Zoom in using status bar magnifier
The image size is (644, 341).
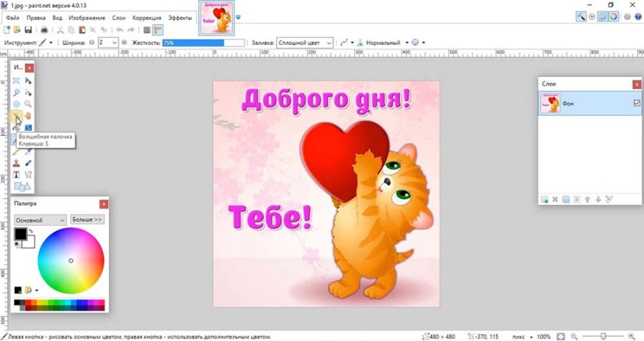[x=632, y=337]
